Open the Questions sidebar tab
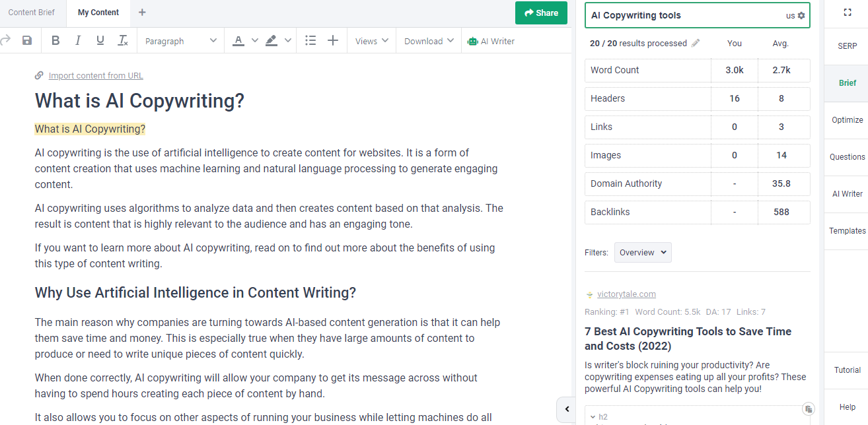868x425 pixels. pos(848,157)
